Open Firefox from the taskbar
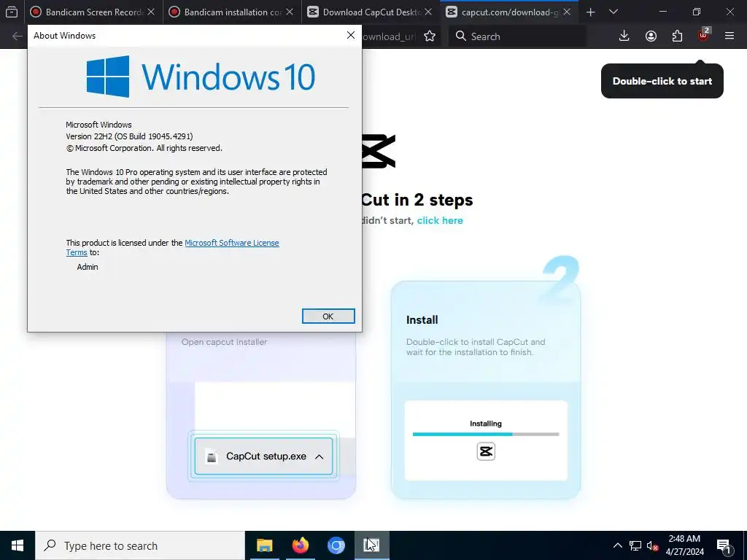 click(x=300, y=545)
